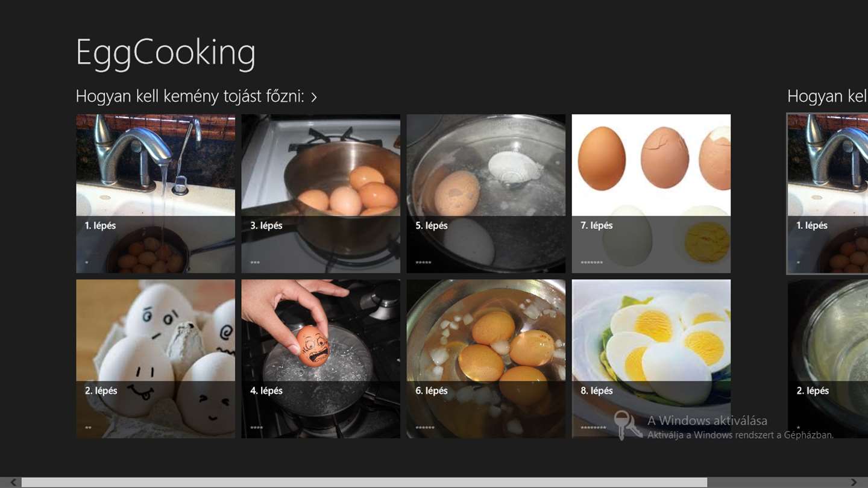Expand chevron next to Hogyan kell kemény tojást főzni
Viewport: 868px width, 488px height.
pos(314,97)
